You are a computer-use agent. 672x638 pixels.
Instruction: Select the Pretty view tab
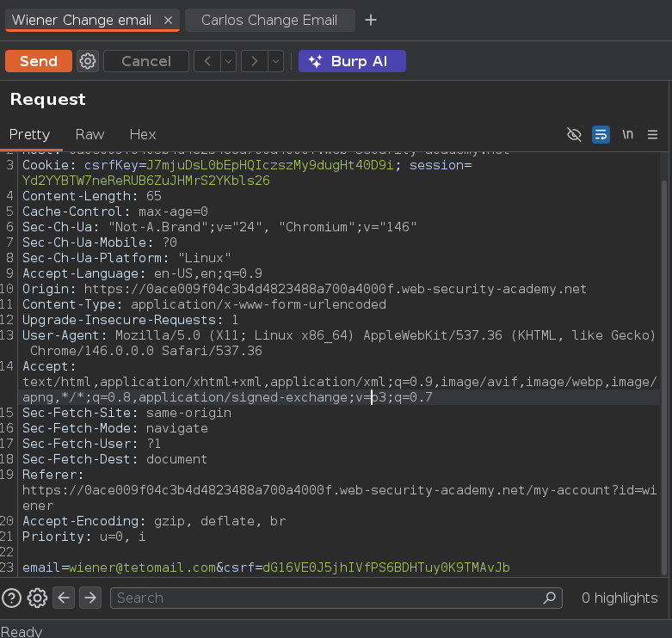[29, 134]
